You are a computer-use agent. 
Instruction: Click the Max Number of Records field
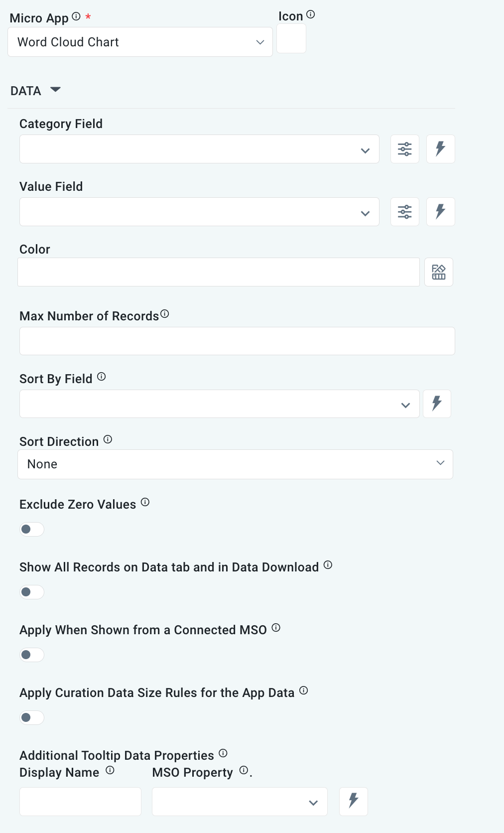coord(237,341)
